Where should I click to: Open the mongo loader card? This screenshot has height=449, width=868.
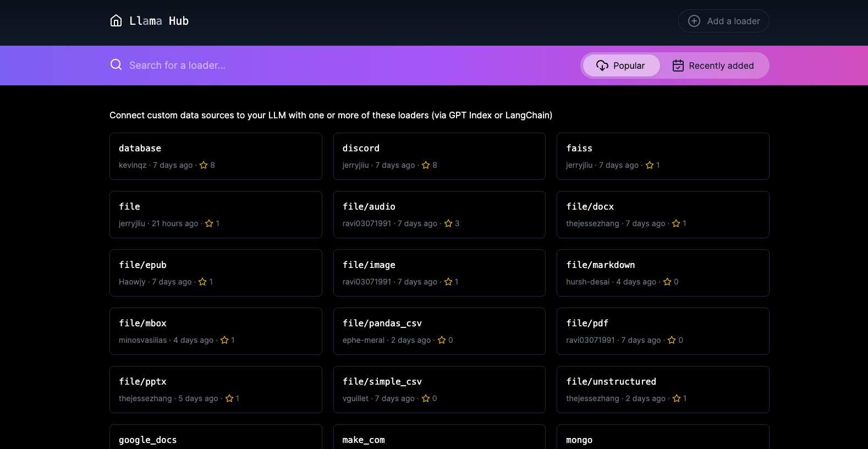(663, 437)
